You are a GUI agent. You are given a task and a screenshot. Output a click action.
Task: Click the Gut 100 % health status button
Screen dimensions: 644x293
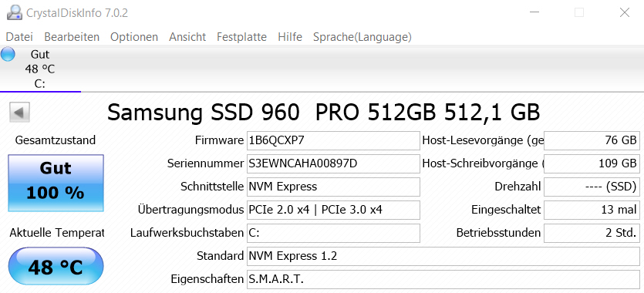(56, 183)
